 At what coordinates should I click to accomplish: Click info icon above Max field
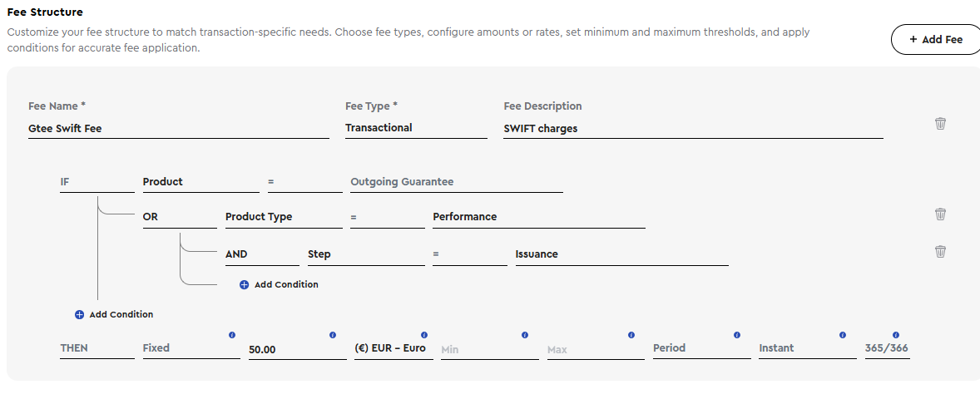631,335
